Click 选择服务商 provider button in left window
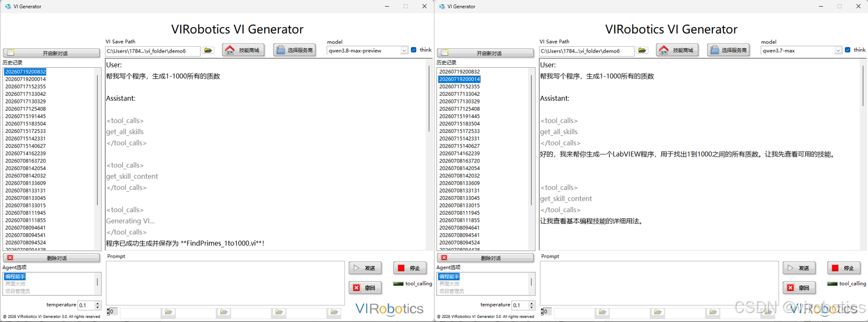This screenshot has width=868, height=322. click(x=295, y=50)
